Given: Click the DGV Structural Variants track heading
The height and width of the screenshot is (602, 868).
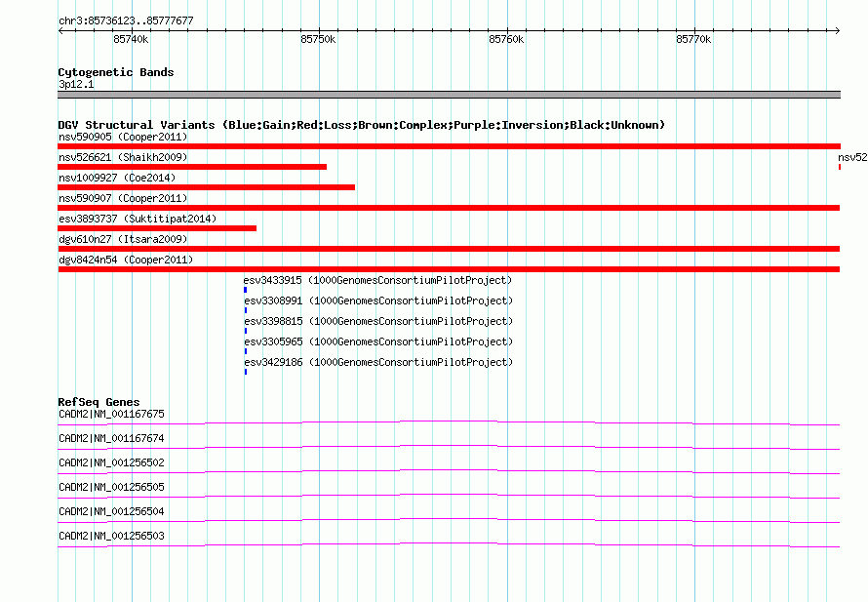Looking at the screenshot, I should click(x=362, y=125).
